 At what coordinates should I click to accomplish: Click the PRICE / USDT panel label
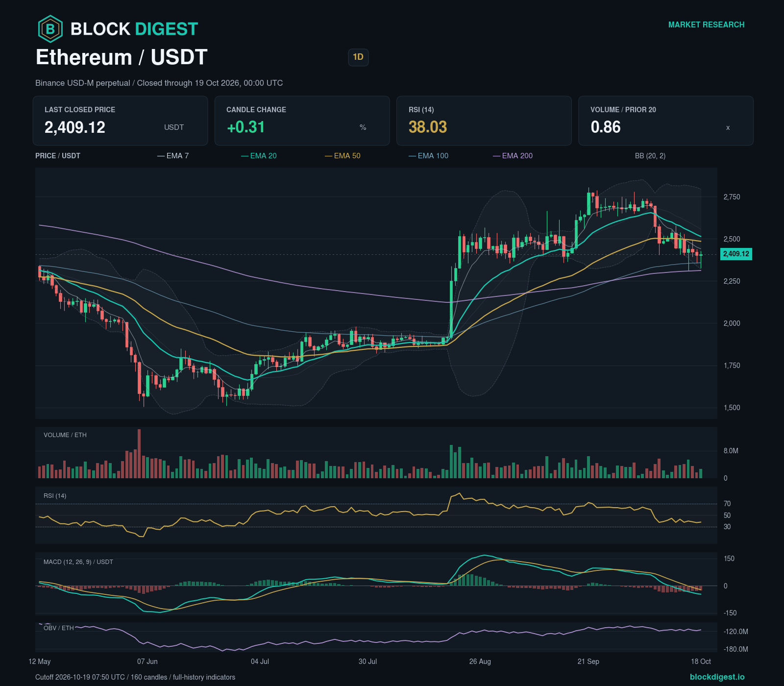pyautogui.click(x=58, y=156)
